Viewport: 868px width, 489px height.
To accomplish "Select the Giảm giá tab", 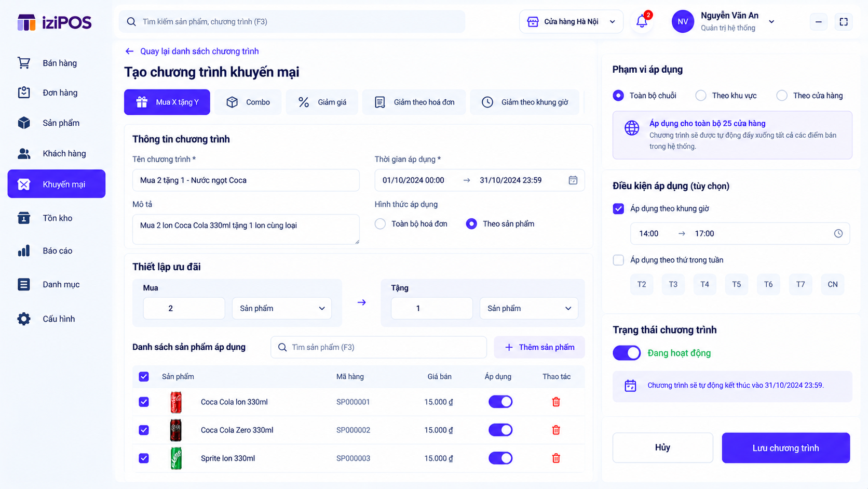I will pyautogui.click(x=322, y=102).
